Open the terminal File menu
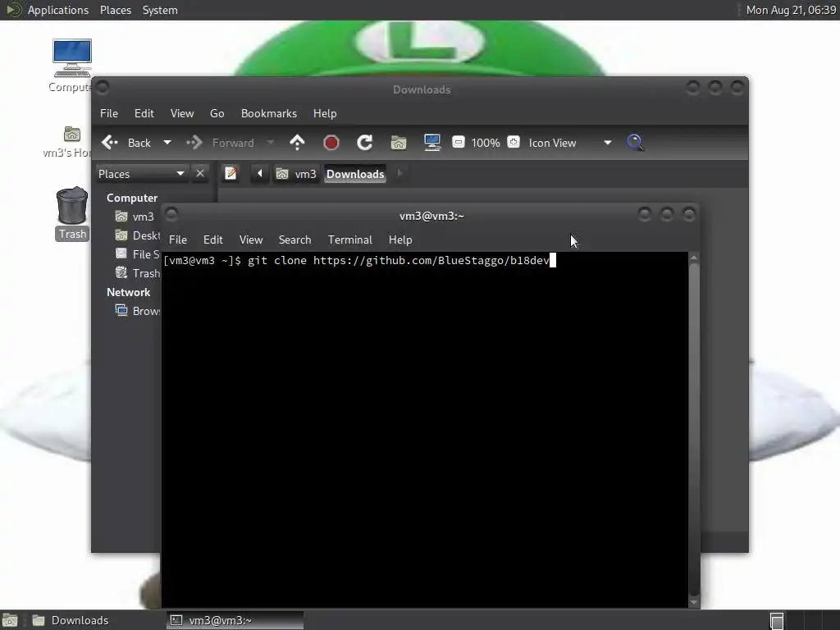The width and height of the screenshot is (840, 630). pyautogui.click(x=178, y=240)
